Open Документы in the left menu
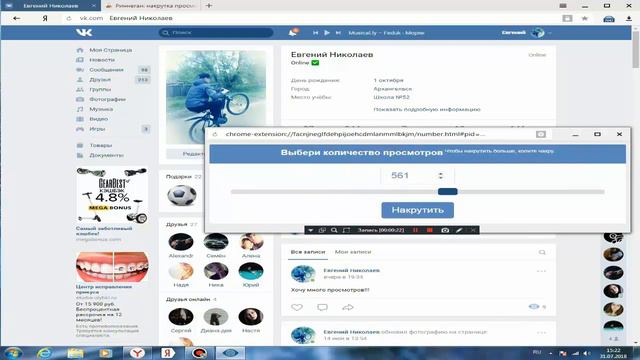Image resolution: width=640 pixels, height=360 pixels. pos(106,155)
